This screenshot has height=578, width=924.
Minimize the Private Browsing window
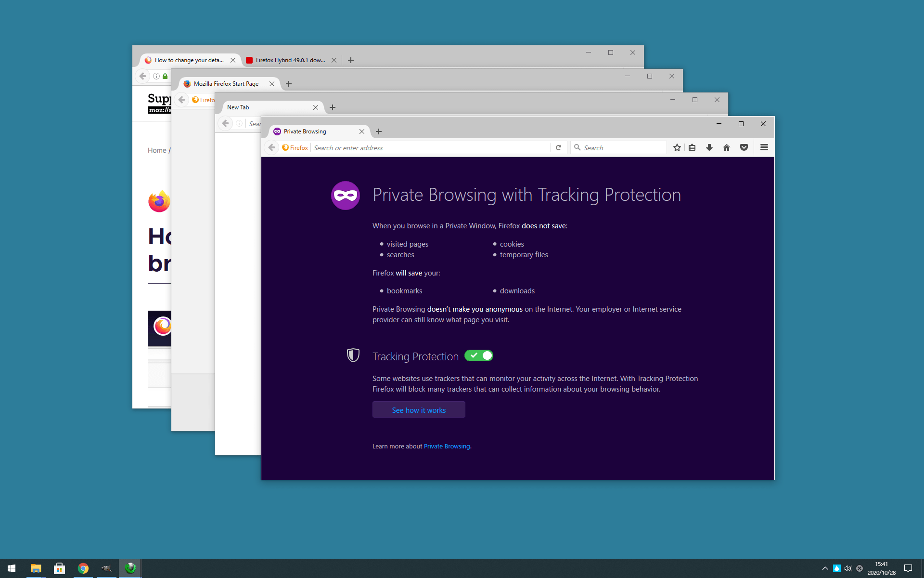[719, 124]
